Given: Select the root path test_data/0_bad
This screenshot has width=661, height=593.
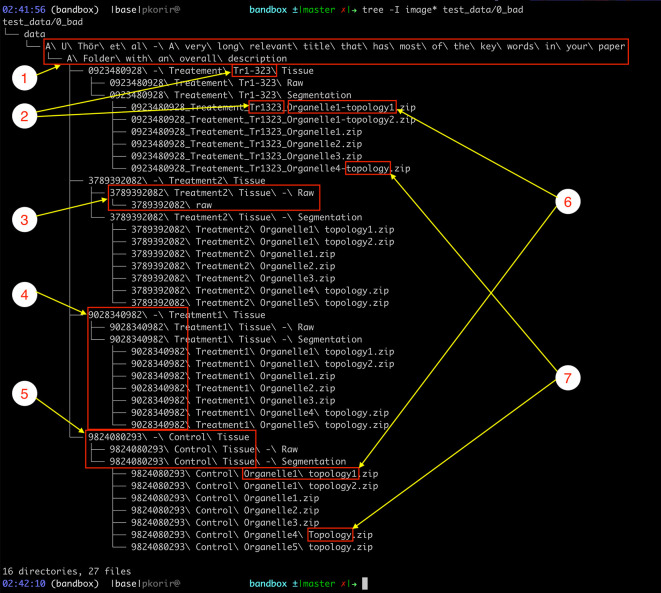Looking at the screenshot, I should pyautogui.click(x=43, y=22).
